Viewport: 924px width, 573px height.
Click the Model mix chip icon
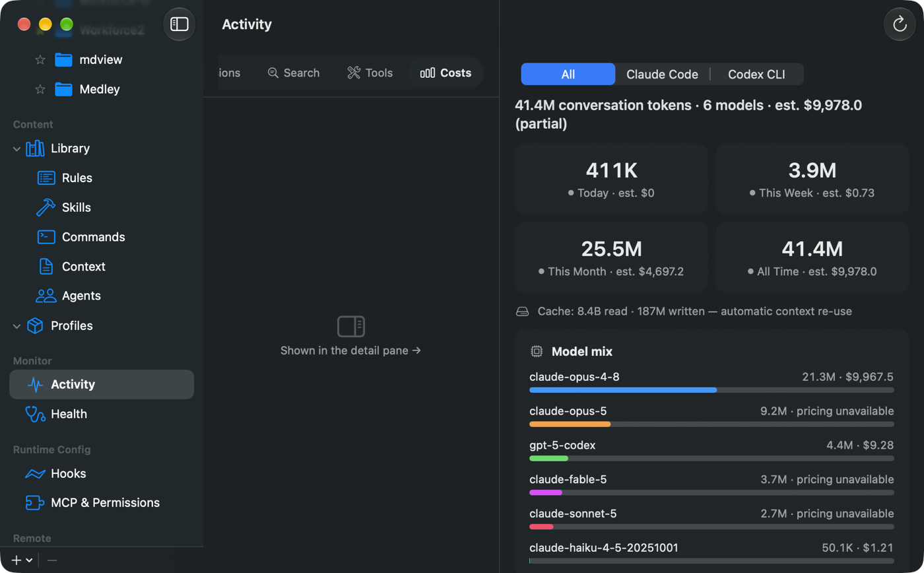pyautogui.click(x=537, y=352)
